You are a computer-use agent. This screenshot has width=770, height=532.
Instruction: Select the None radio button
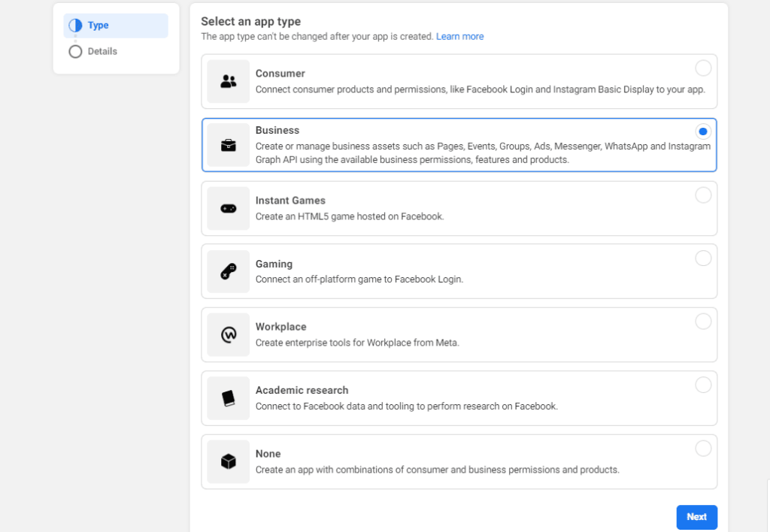703,448
